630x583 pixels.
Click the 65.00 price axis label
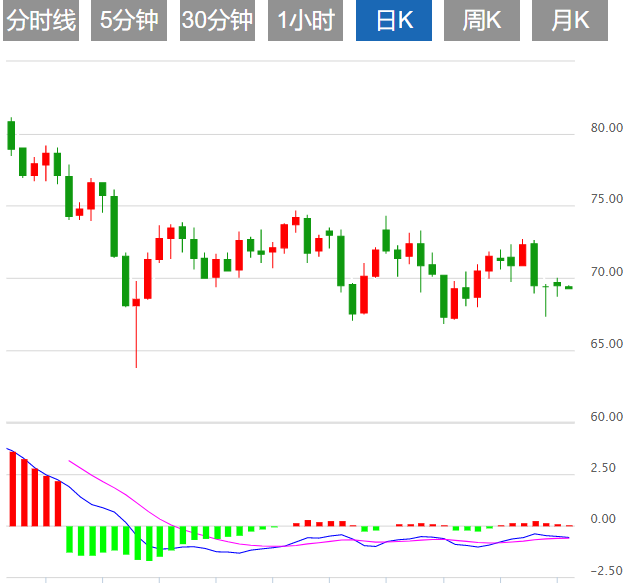click(x=606, y=345)
